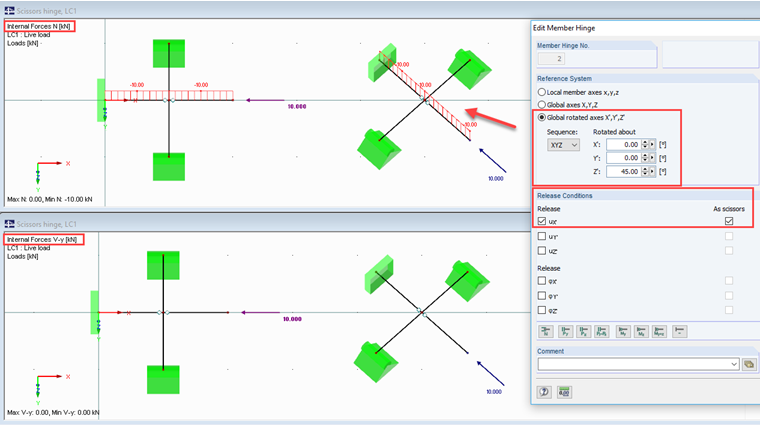Click the Z' rotation spinner arrows

click(x=645, y=172)
